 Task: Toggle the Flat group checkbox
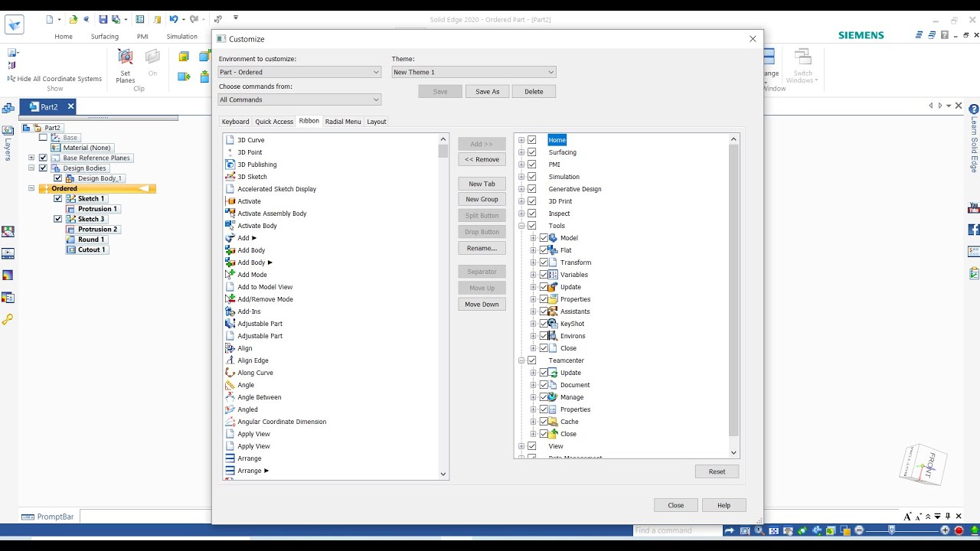tap(544, 250)
